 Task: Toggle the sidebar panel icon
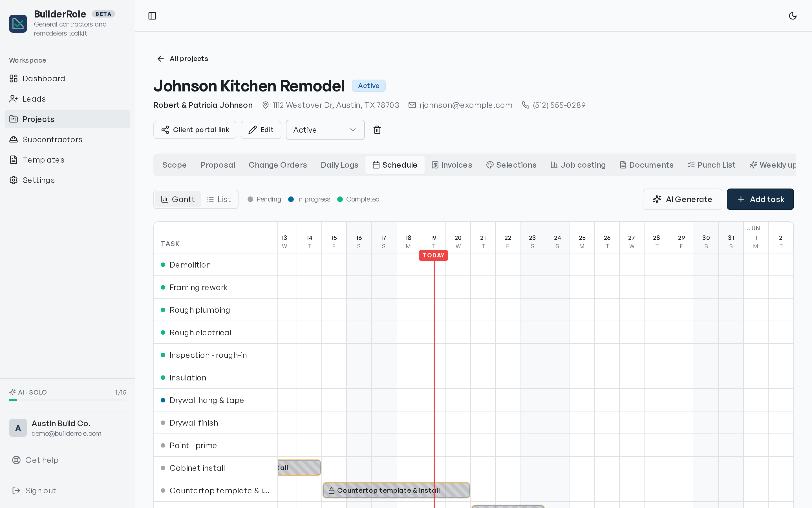click(152, 16)
